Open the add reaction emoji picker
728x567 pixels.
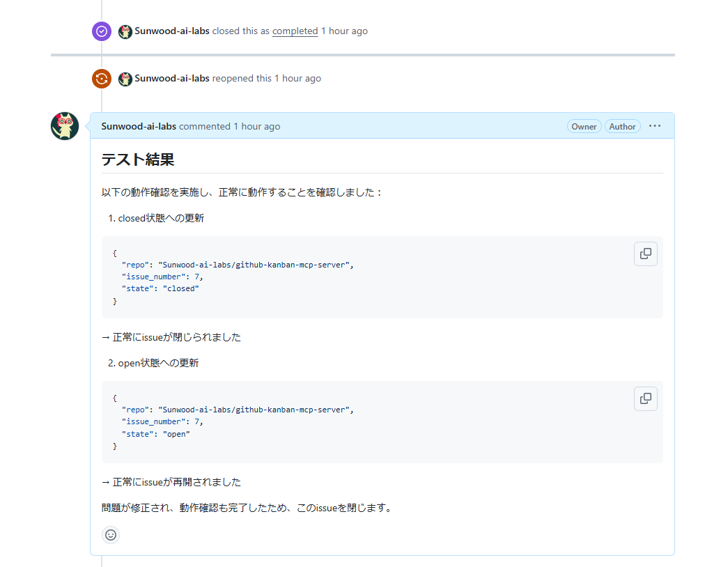pyautogui.click(x=111, y=535)
